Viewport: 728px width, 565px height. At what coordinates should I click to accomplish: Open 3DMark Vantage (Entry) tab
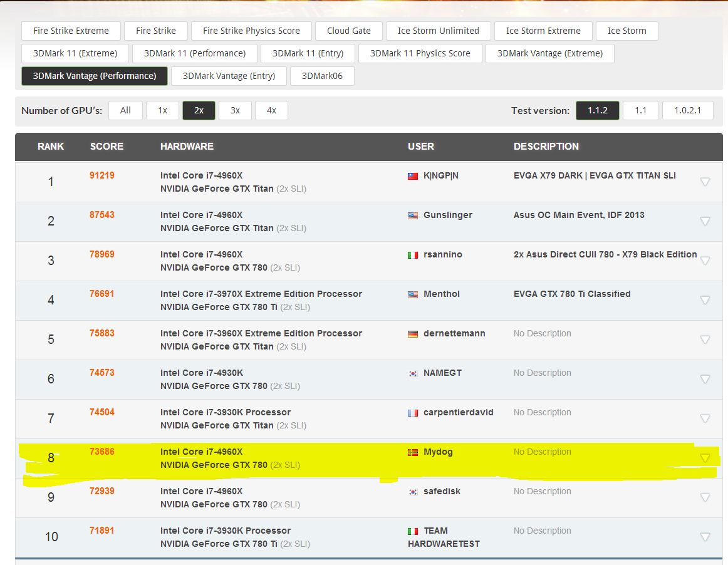coord(229,76)
